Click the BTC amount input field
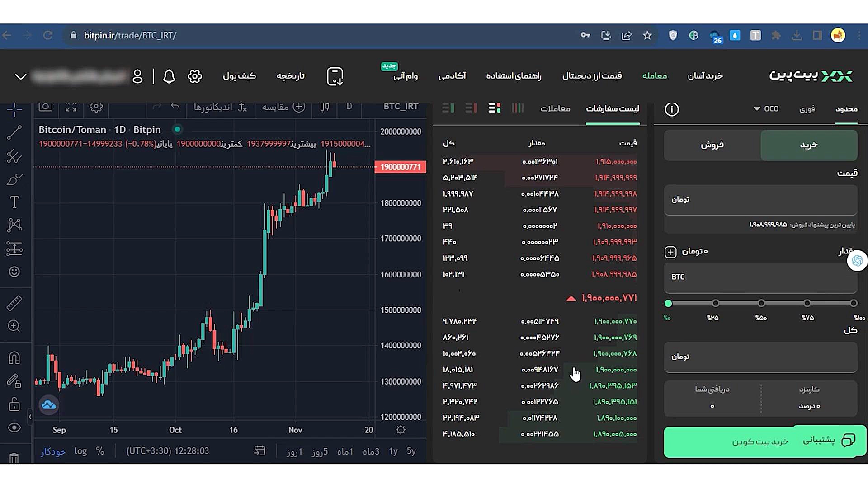This screenshot has width=868, height=488. [760, 277]
